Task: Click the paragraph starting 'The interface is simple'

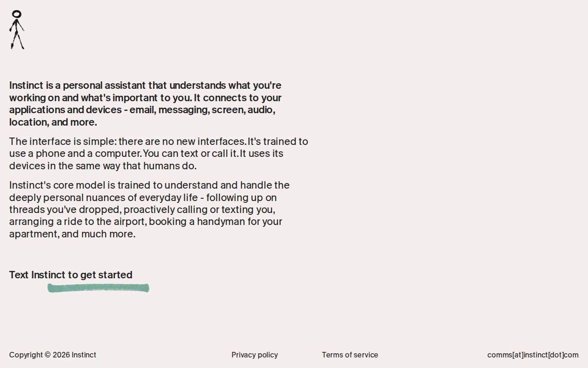Action: 158,153
